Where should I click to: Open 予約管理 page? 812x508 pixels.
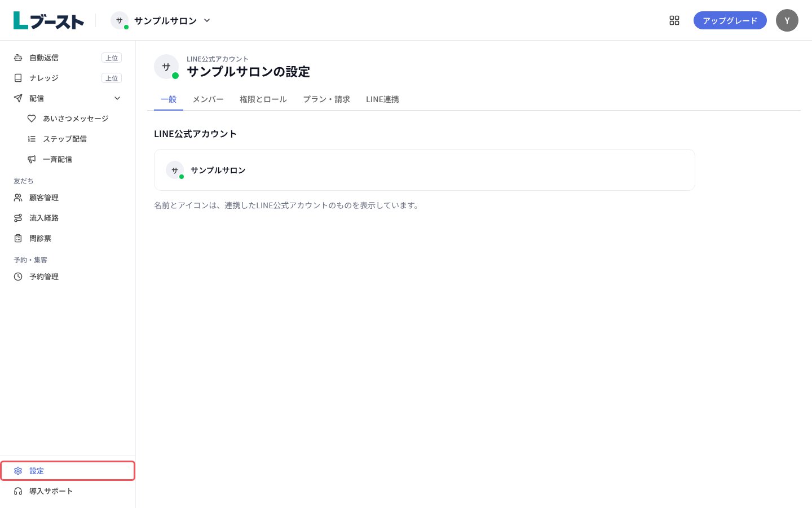(68, 277)
